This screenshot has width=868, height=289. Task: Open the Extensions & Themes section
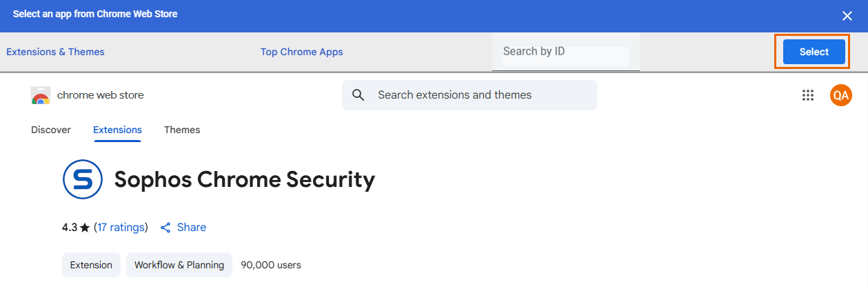point(55,52)
